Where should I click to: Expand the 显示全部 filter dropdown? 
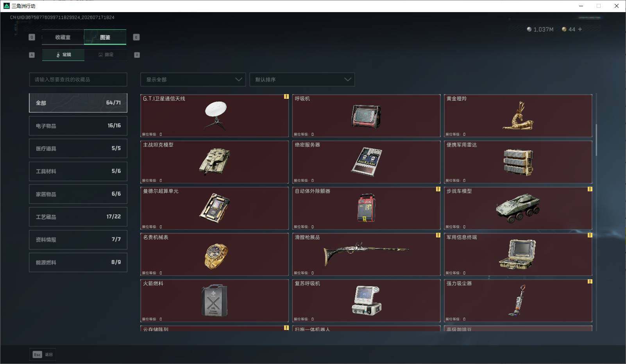[193, 79]
